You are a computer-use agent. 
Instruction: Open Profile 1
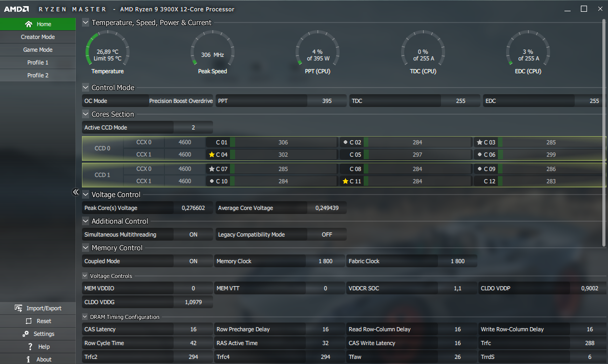click(37, 62)
